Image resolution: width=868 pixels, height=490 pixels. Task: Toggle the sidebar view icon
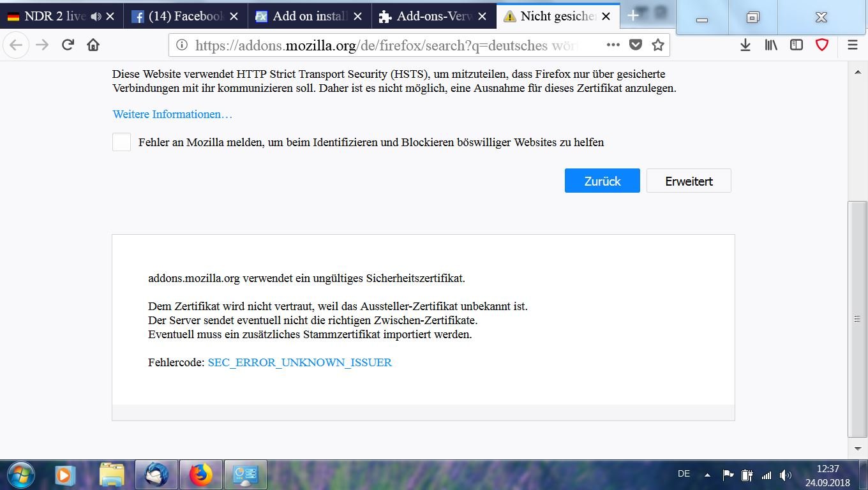797,45
